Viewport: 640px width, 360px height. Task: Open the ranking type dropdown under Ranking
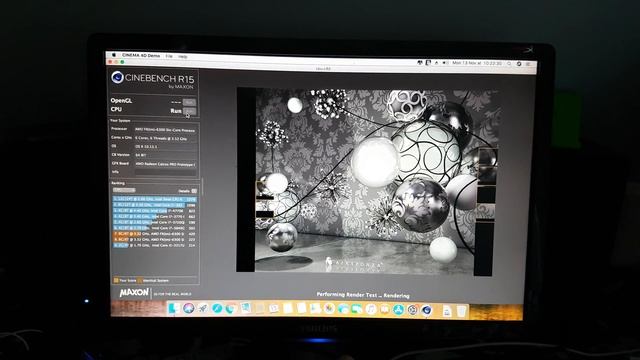click(124, 190)
